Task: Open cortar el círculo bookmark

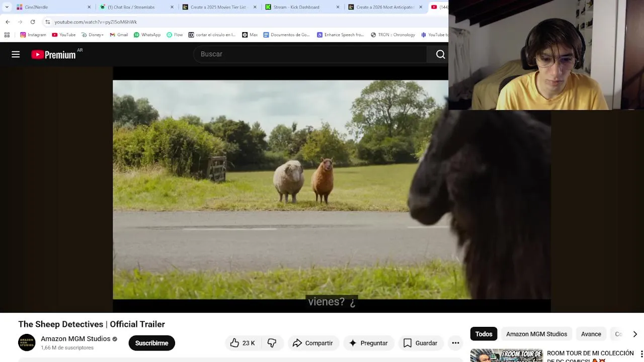Action: (x=212, y=35)
